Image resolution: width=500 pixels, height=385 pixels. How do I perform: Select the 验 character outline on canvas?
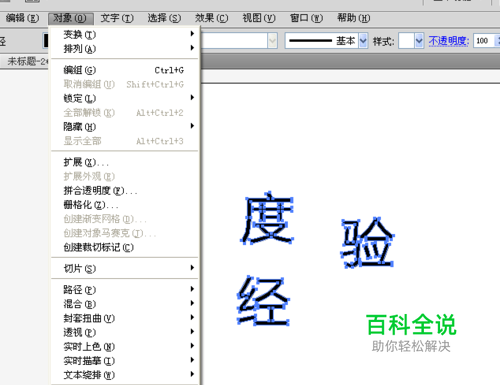(367, 242)
